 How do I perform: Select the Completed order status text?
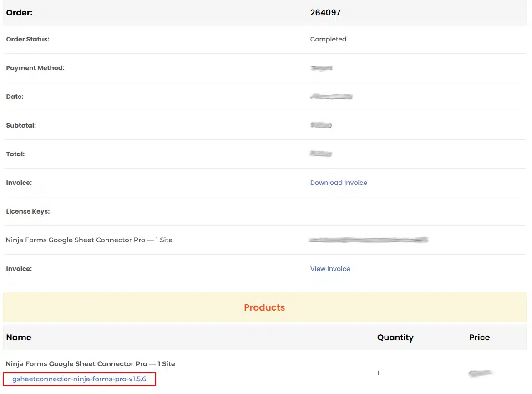click(328, 39)
